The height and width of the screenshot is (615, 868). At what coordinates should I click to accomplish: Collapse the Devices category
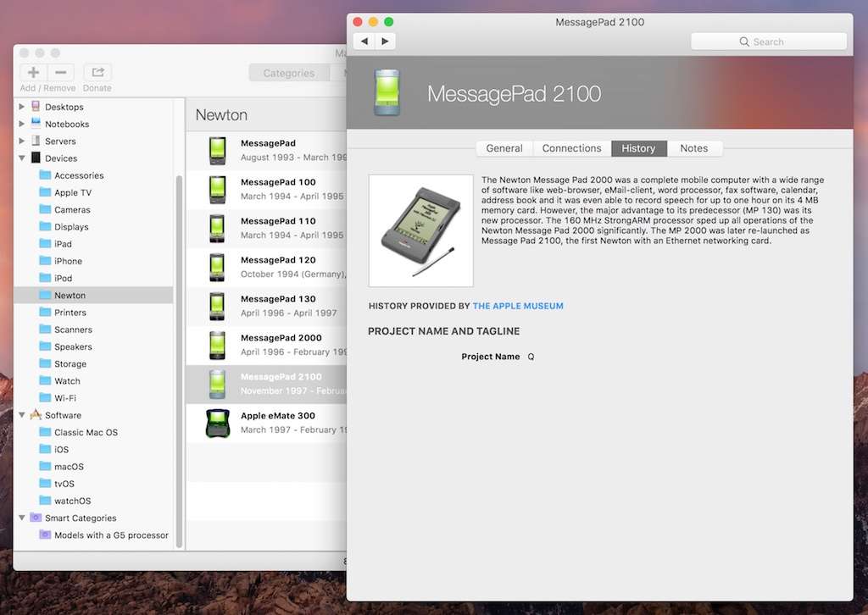[x=21, y=158]
